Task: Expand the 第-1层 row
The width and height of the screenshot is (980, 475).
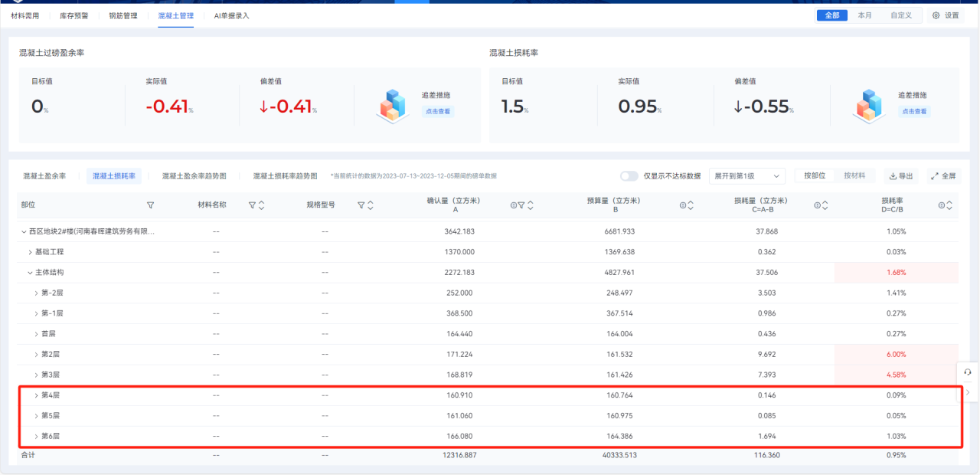Action: (x=36, y=313)
